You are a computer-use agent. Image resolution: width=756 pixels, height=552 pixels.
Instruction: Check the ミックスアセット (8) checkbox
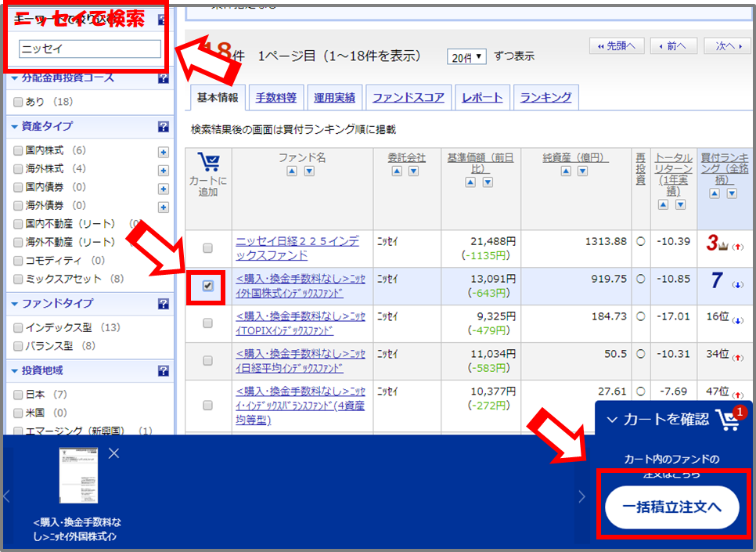[x=18, y=279]
